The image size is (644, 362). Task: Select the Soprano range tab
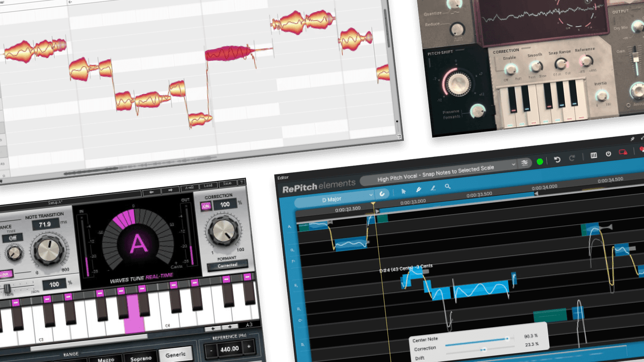click(141, 358)
